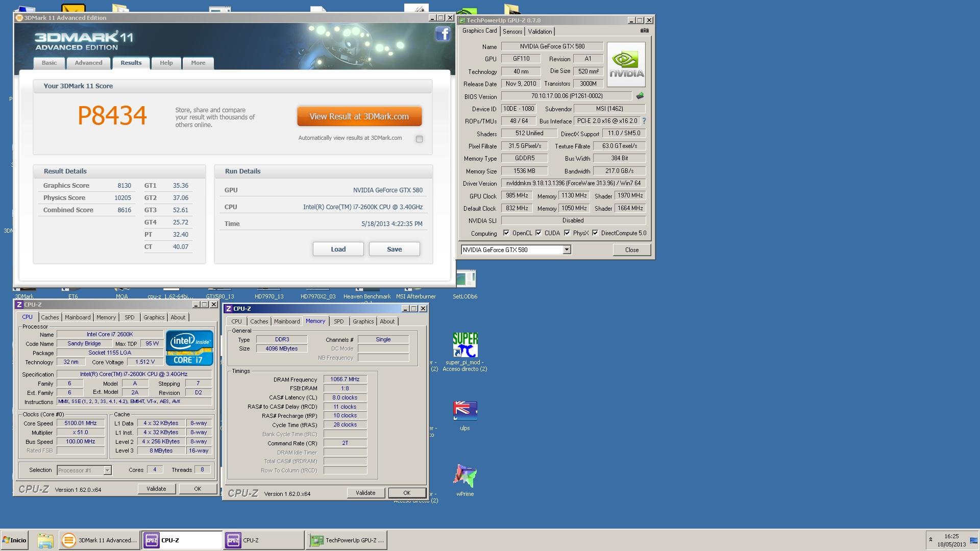Image resolution: width=980 pixels, height=551 pixels.
Task: Click Validate in the left CPU-Z window
Action: (156, 489)
